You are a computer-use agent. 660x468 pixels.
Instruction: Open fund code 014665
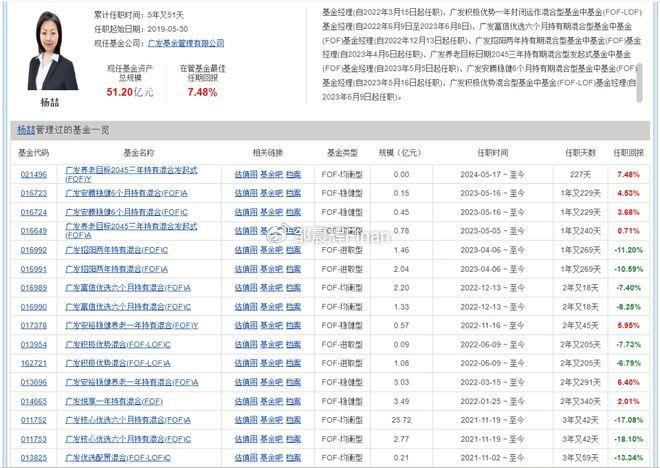pyautogui.click(x=34, y=401)
